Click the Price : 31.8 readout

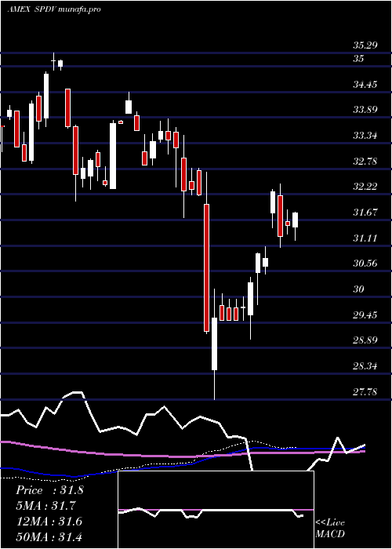(x=49, y=490)
